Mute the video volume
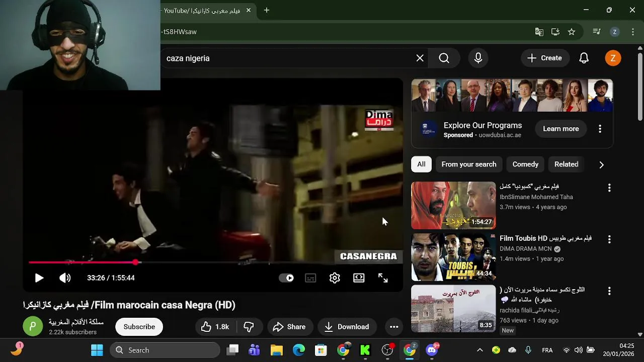644x362 pixels. point(65,278)
